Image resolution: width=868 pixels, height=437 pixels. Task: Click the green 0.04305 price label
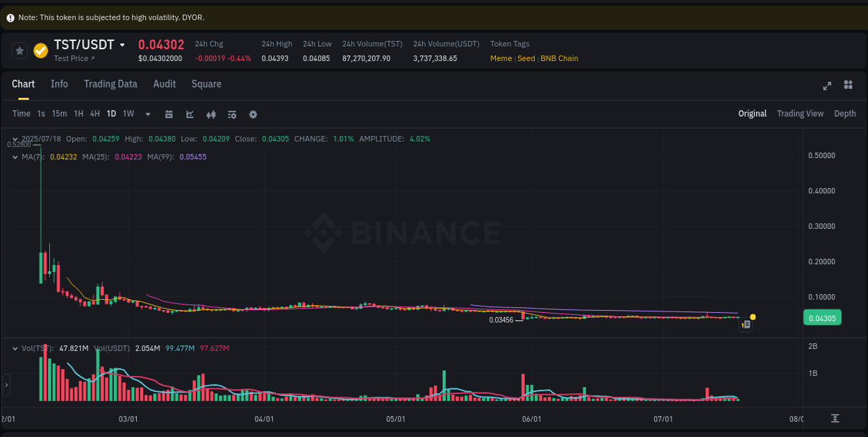822,318
